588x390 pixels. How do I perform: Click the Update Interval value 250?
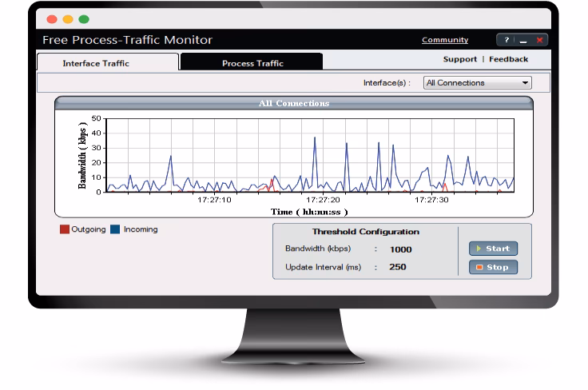pos(398,267)
